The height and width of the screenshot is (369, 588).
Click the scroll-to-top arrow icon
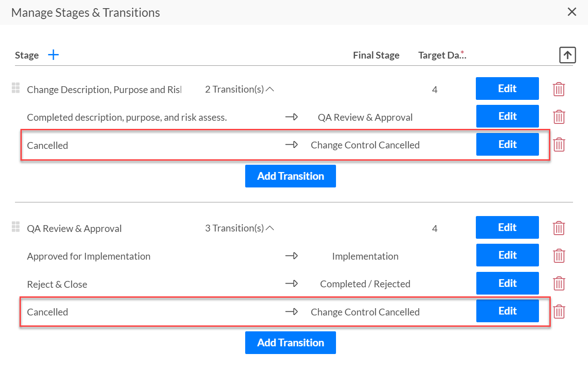tap(568, 55)
